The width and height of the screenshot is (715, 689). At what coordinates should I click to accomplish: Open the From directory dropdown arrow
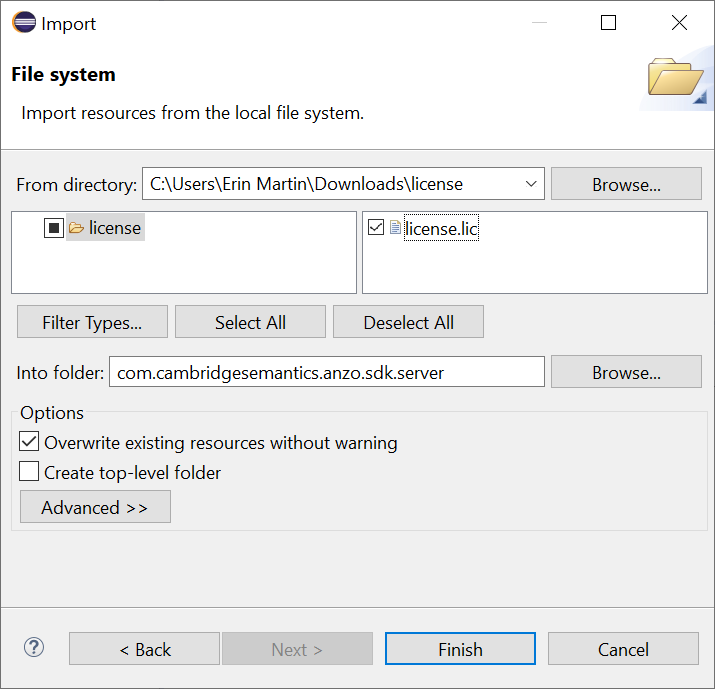pos(531,184)
